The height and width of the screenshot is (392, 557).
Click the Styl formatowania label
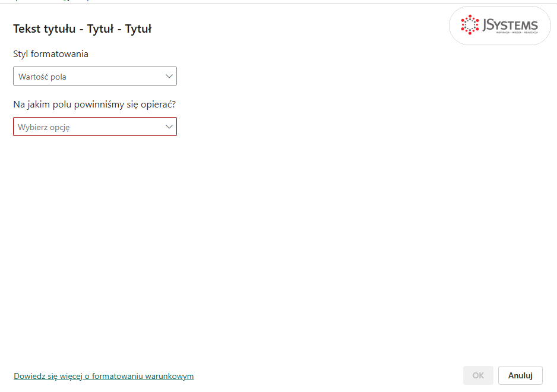(51, 54)
